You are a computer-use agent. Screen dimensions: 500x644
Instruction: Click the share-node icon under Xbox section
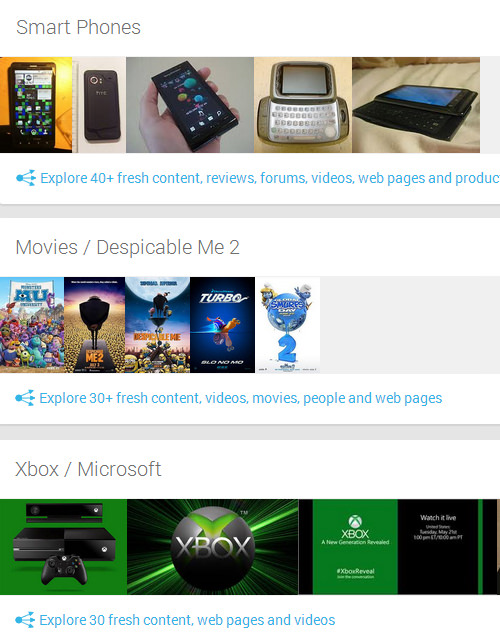pos(25,620)
